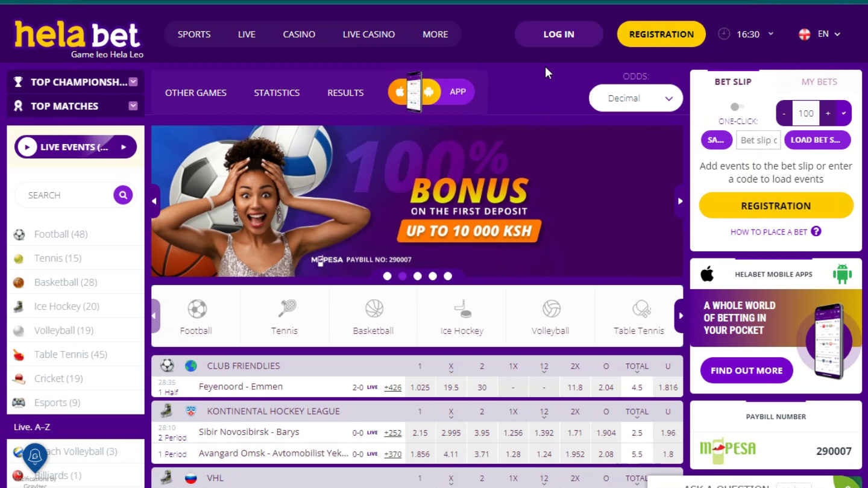Select the last banner carousel dot
The width and height of the screenshot is (868, 488).
(448, 276)
